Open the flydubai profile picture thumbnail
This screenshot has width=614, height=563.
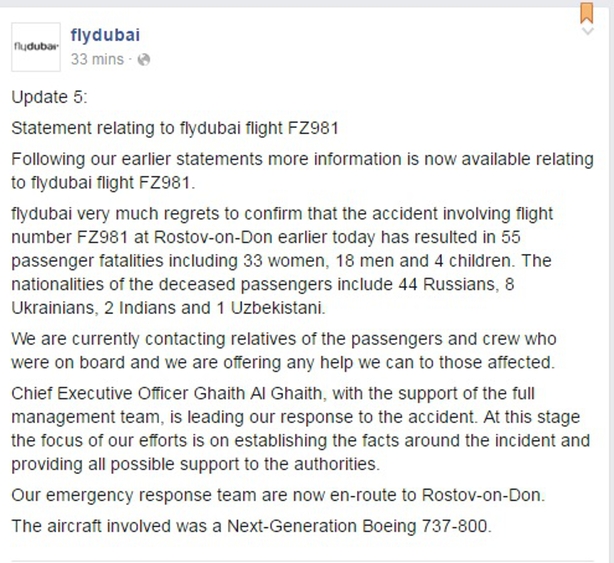click(x=36, y=47)
